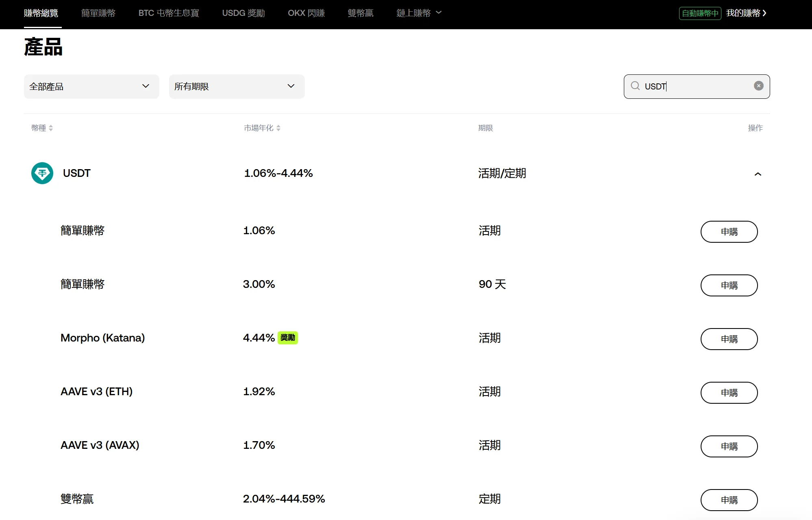
Task: Clear the search box with the X icon
Action: point(758,86)
